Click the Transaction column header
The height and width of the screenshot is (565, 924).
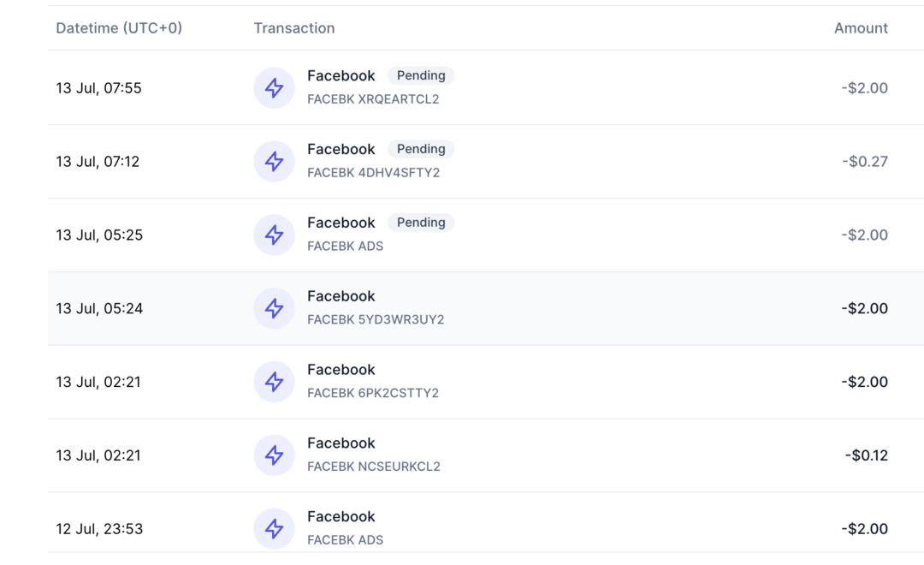pos(293,28)
